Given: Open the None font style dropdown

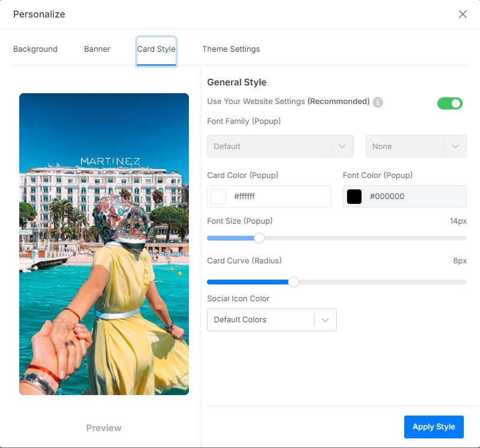Looking at the screenshot, I should click(x=416, y=146).
